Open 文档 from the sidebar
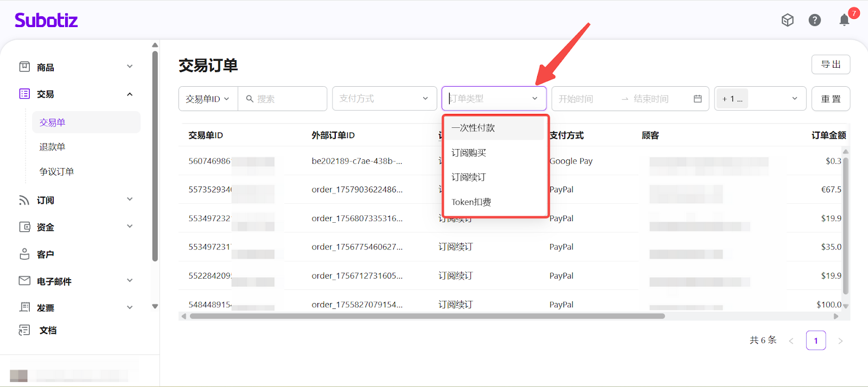Image resolution: width=868 pixels, height=387 pixels. pos(48,330)
